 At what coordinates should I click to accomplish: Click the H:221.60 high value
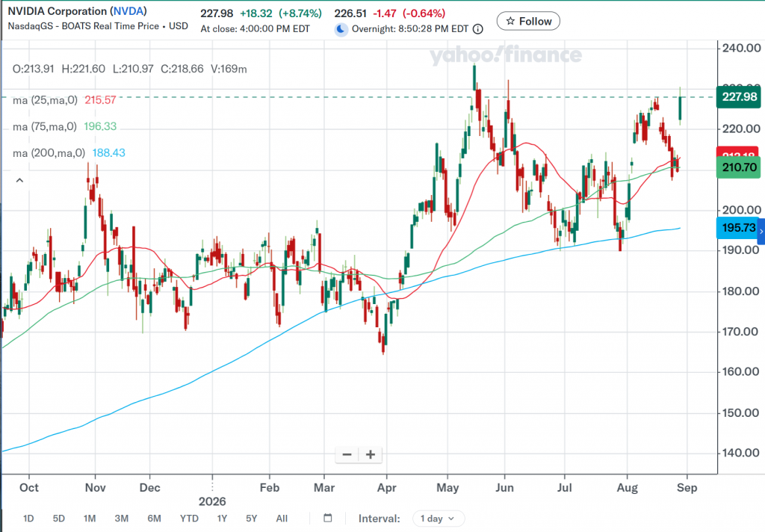click(x=84, y=69)
